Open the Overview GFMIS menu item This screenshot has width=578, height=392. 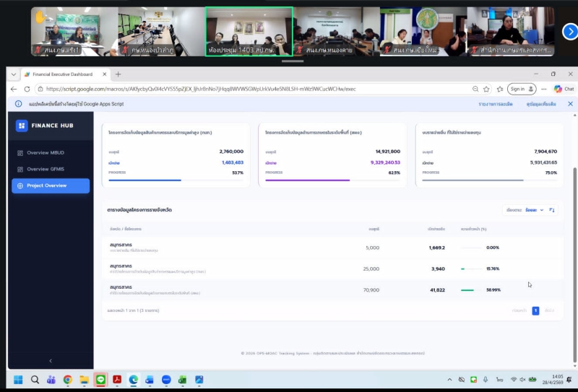click(48, 169)
